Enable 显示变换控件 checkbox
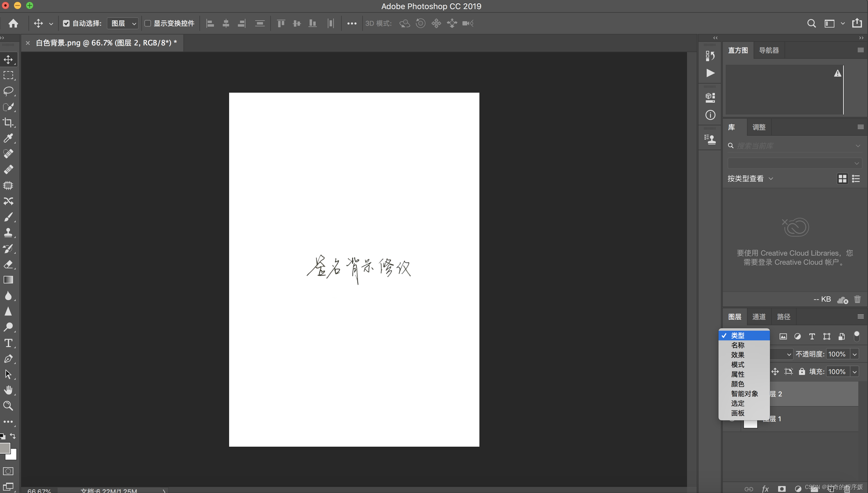 (x=148, y=23)
